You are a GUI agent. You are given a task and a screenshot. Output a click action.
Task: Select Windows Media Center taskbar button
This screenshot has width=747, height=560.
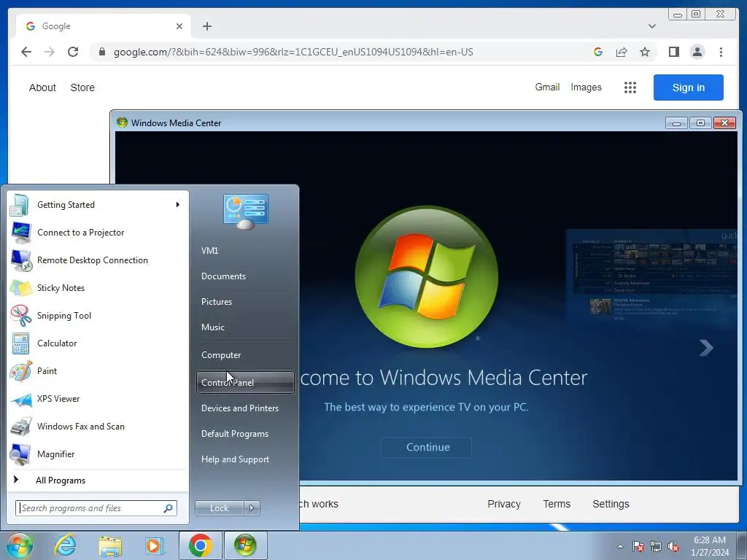(245, 545)
